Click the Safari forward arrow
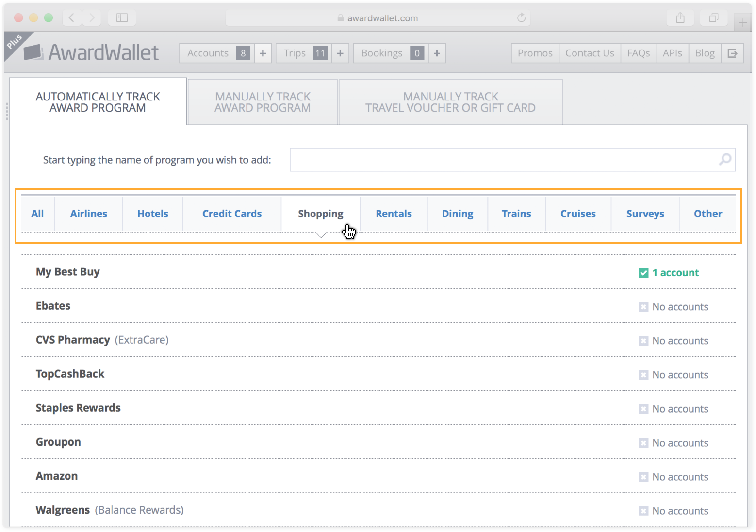The image size is (756, 532). coord(91,18)
